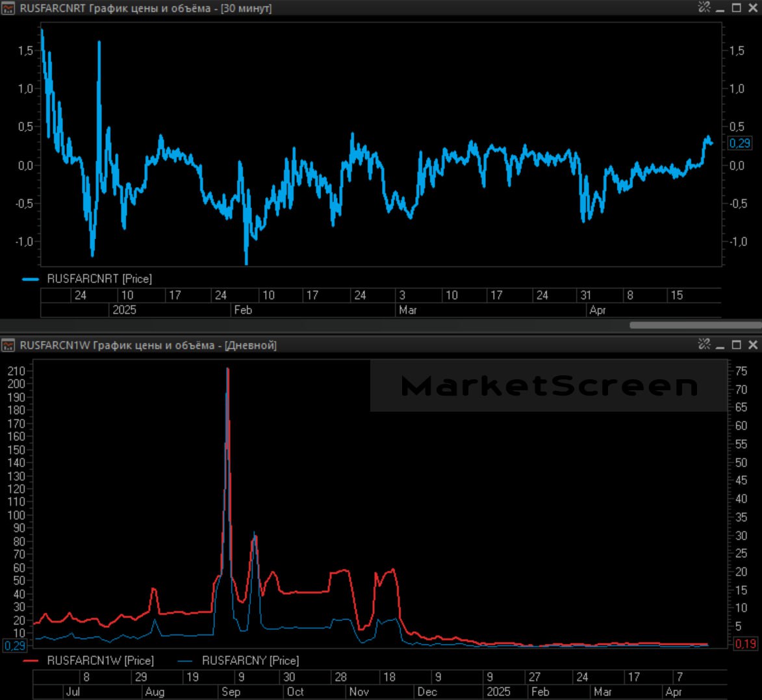This screenshot has height=700, width=762.
Task: Click the link/pin icon in RUSFARCNRT window
Action: click(704, 6)
